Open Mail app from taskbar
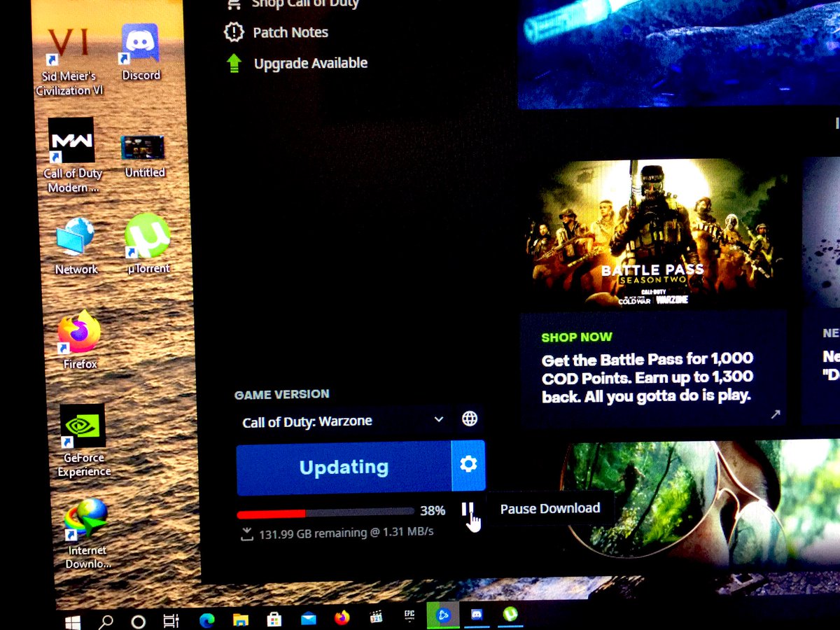Screen dimensions: 840x630 click(309, 619)
